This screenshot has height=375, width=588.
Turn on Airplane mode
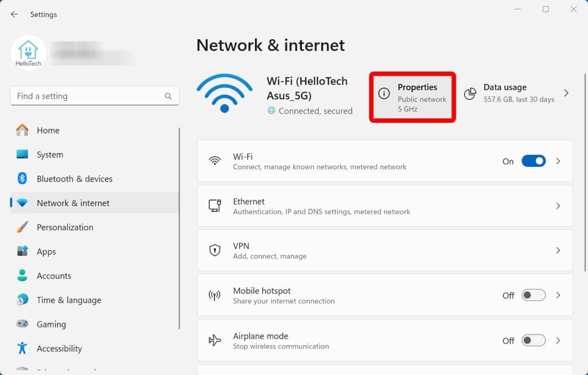pos(534,340)
